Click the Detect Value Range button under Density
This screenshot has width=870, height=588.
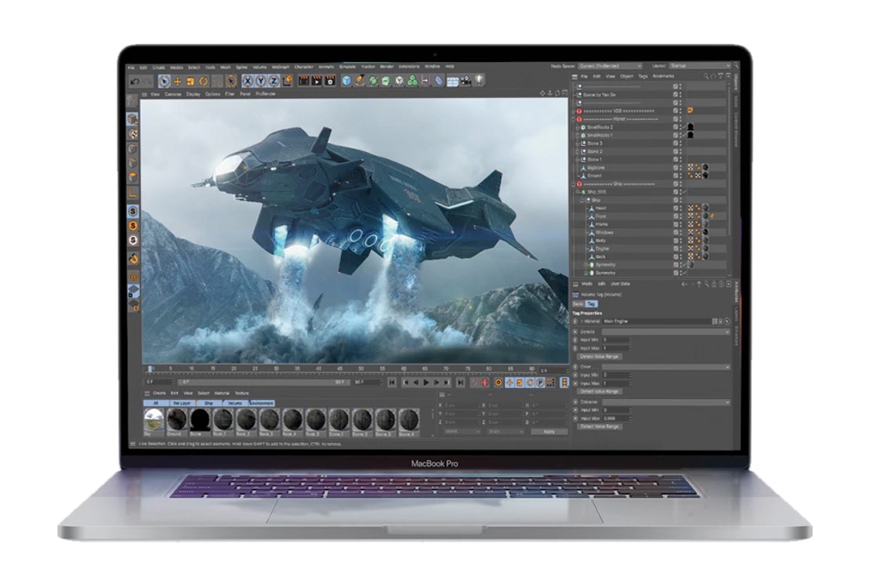pos(600,355)
